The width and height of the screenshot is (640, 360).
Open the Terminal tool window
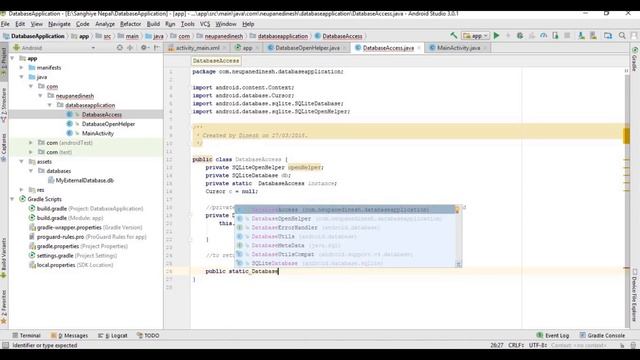pyautogui.click(x=27, y=336)
